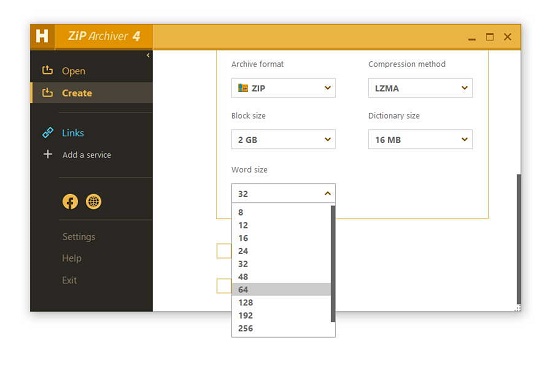
Task: Choose word size 256 from list
Action: coord(281,328)
